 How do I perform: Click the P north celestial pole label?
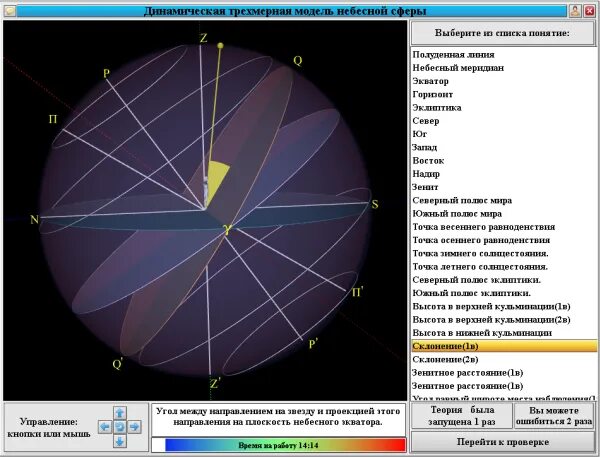point(106,73)
